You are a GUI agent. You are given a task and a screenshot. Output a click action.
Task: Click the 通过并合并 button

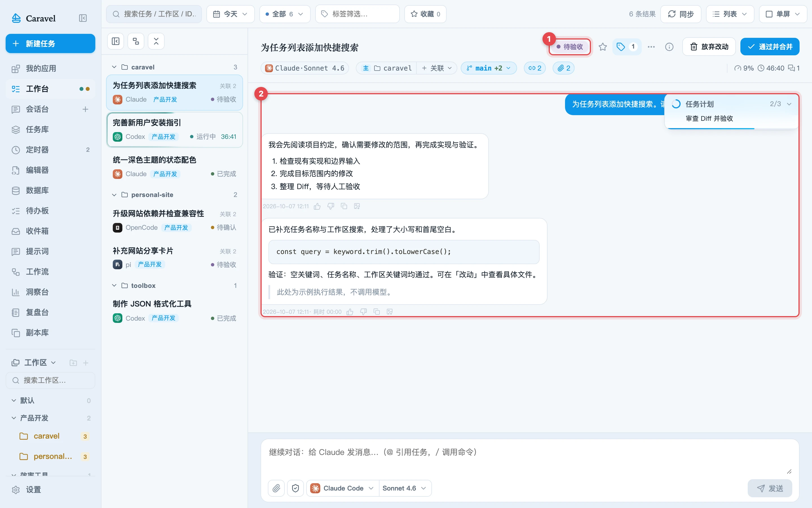click(x=770, y=47)
